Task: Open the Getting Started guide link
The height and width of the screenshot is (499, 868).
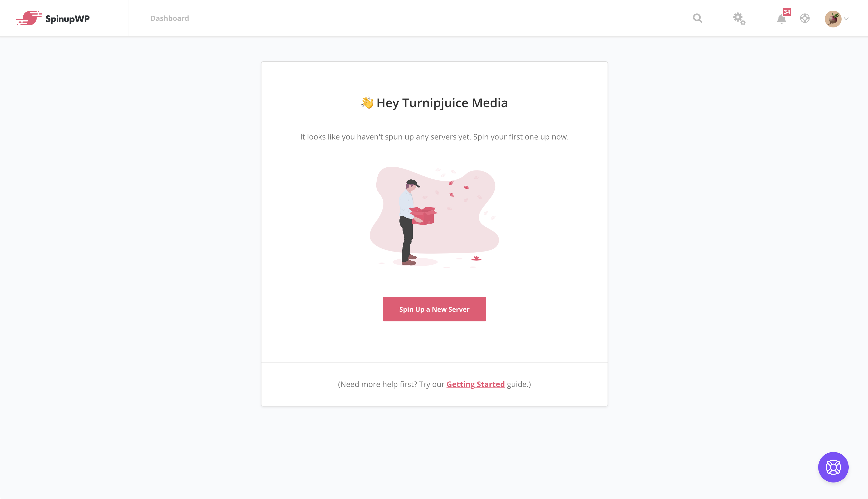Action: point(475,384)
